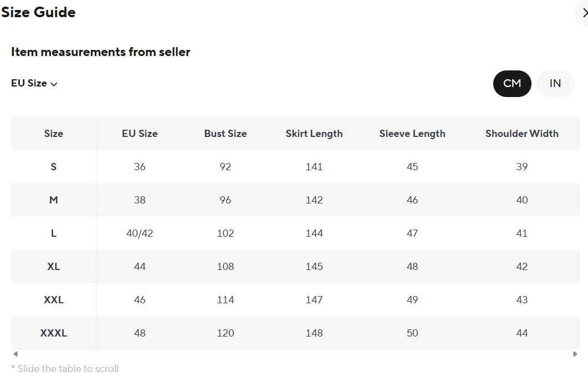The image size is (588, 382).
Task: Select the Bust Size column header
Action: click(225, 134)
